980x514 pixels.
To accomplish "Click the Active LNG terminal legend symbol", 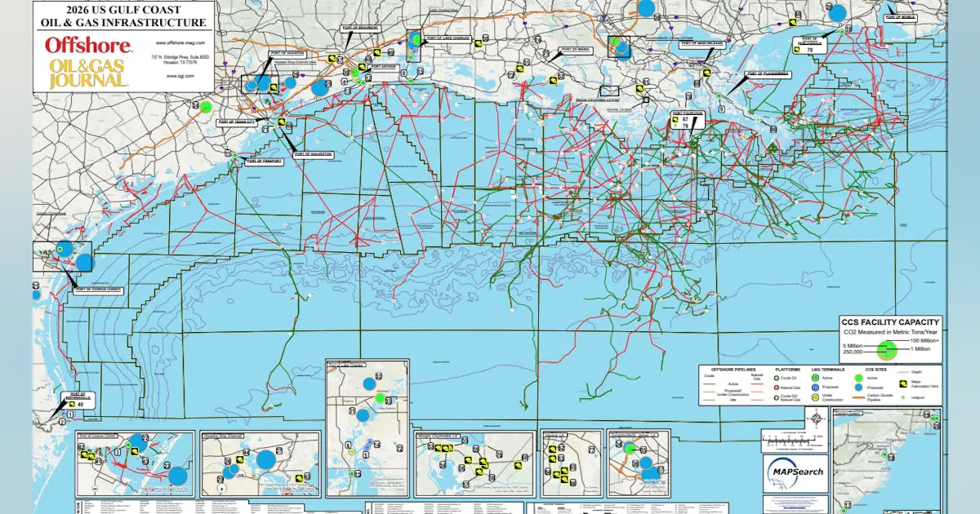I will [814, 378].
